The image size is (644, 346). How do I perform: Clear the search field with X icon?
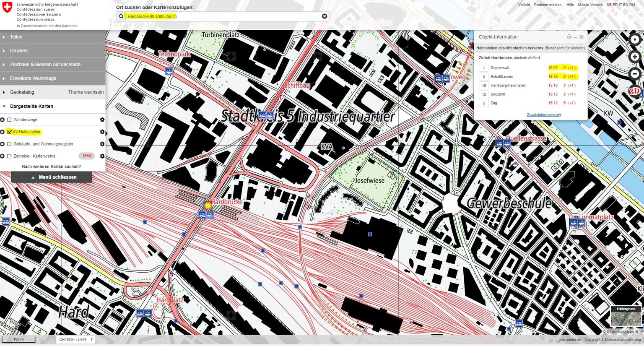(325, 16)
